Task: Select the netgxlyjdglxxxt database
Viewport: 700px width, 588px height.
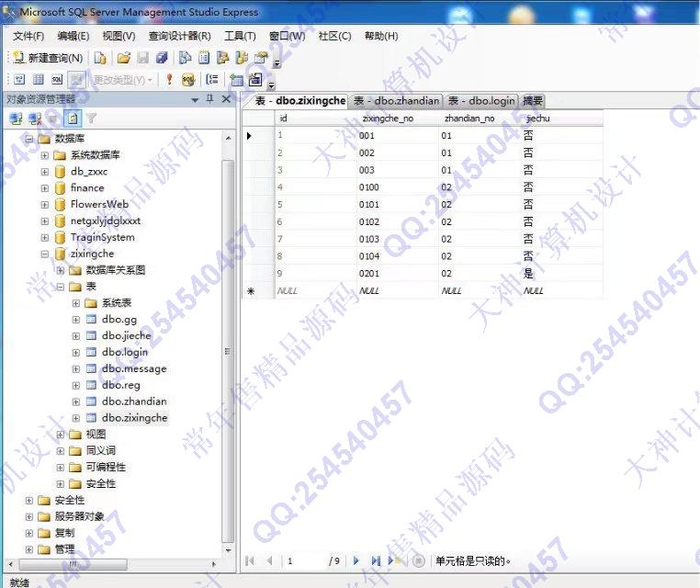Action: pos(106,221)
